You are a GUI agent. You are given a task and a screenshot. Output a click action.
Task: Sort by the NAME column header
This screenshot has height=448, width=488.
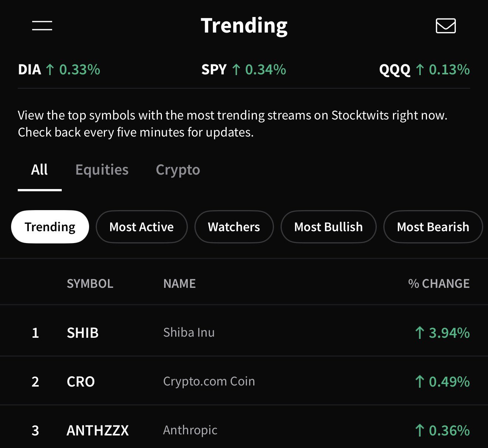tap(180, 284)
